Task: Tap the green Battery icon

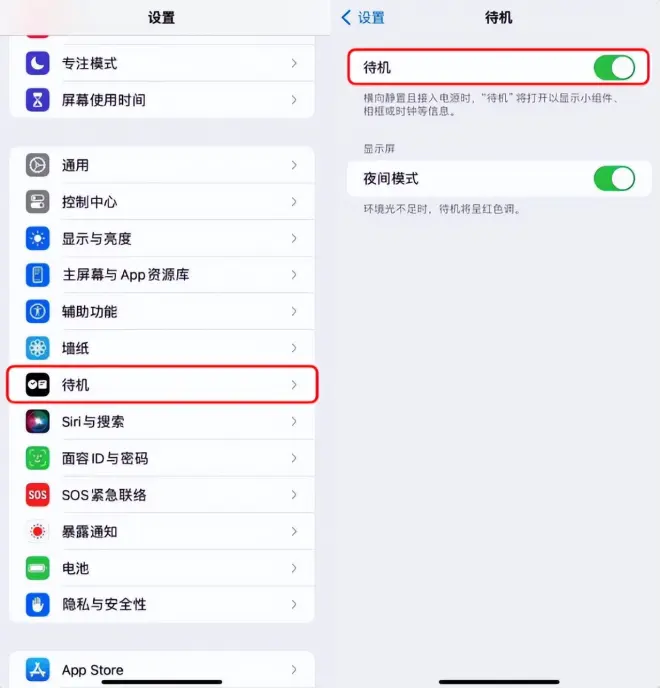Action: point(37,568)
